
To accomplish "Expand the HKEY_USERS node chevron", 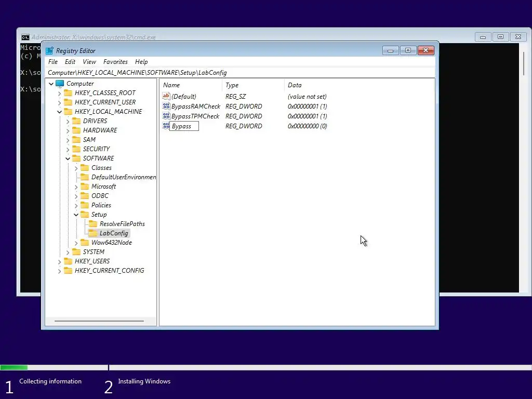I will click(59, 261).
